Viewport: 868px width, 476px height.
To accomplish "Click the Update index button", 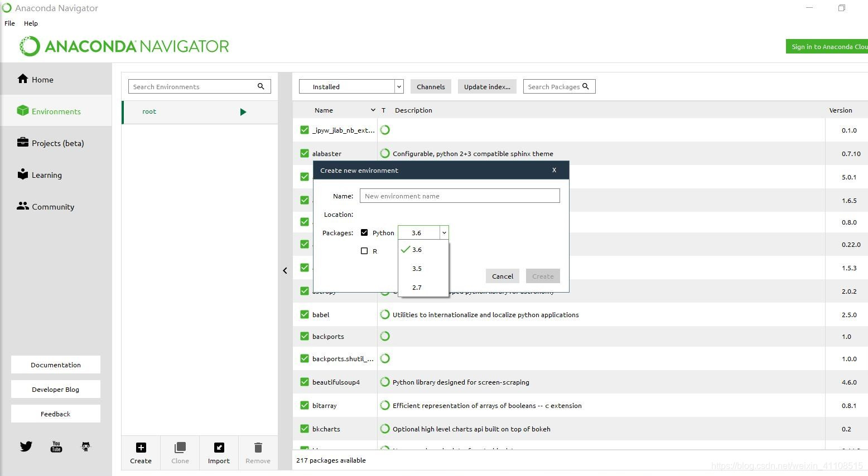I will 487,86.
